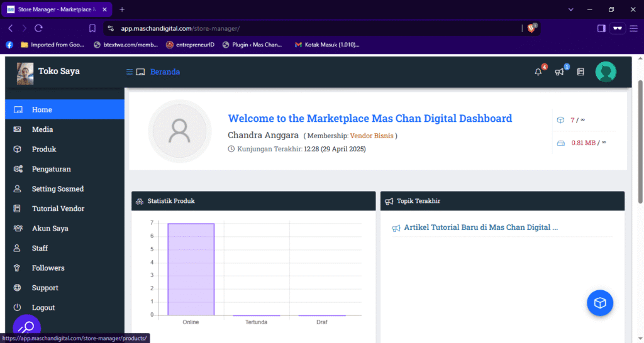Close the Store Manager browser tab
The width and height of the screenshot is (644, 343).
[105, 9]
